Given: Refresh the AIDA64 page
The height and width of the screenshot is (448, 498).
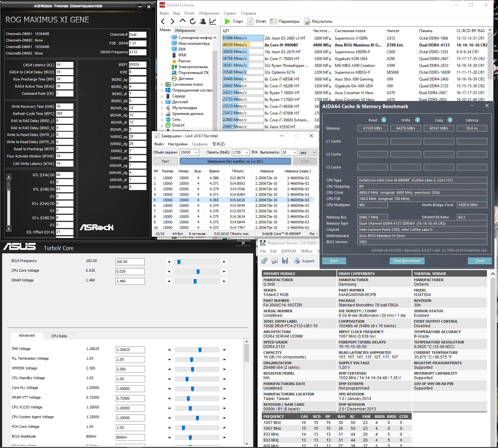Looking at the screenshot, I should [193, 21].
